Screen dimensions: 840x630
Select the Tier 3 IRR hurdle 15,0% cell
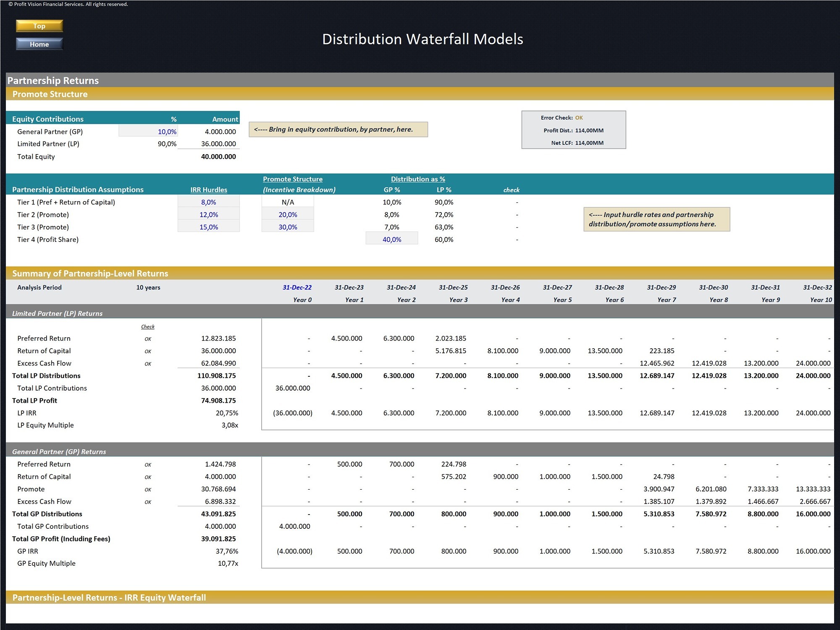click(209, 227)
